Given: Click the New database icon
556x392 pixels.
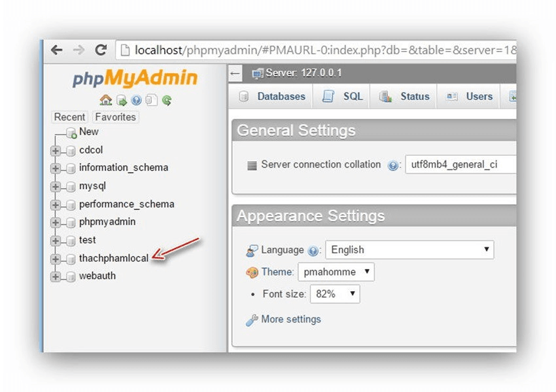Looking at the screenshot, I should point(72,133).
